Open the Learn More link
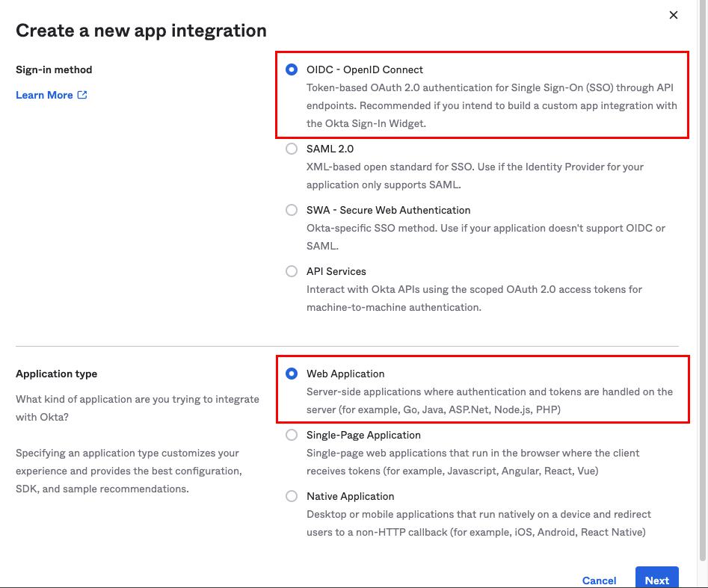The width and height of the screenshot is (708, 588). point(44,95)
